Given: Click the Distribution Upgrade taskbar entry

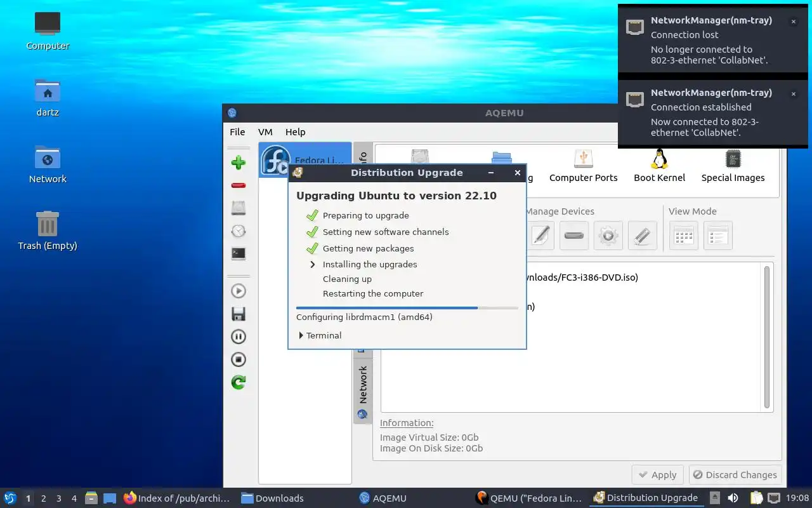Looking at the screenshot, I should click(646, 498).
